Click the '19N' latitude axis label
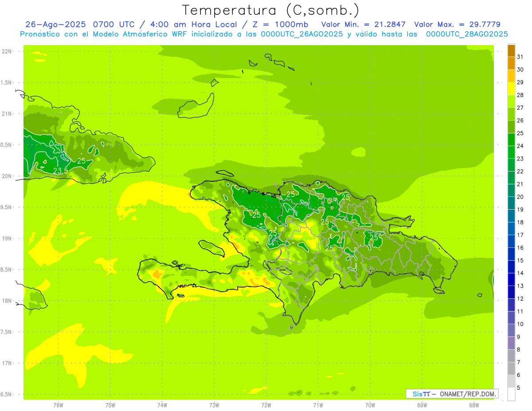Screen dimensions: 532x411 tap(7, 239)
